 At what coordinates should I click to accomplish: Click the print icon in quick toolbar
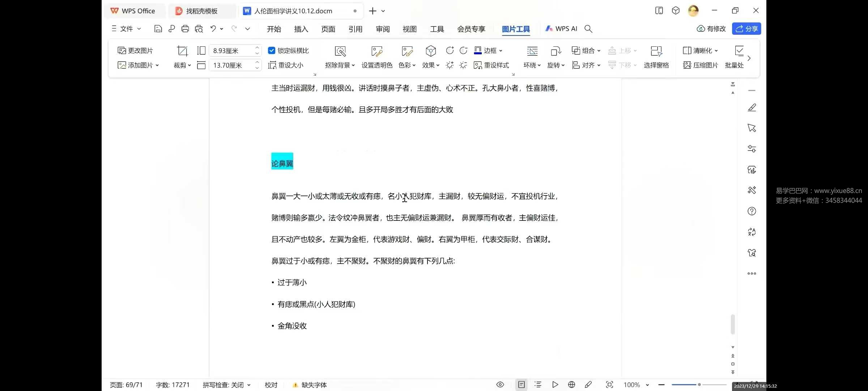tap(185, 29)
